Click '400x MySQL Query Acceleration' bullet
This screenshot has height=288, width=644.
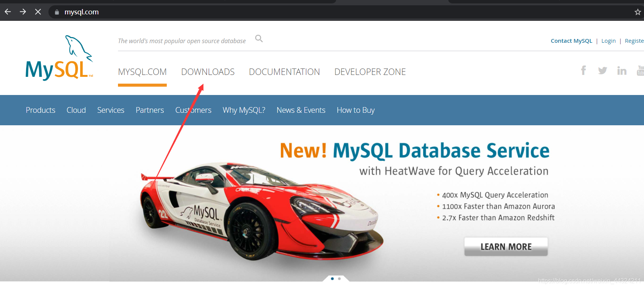pos(495,195)
